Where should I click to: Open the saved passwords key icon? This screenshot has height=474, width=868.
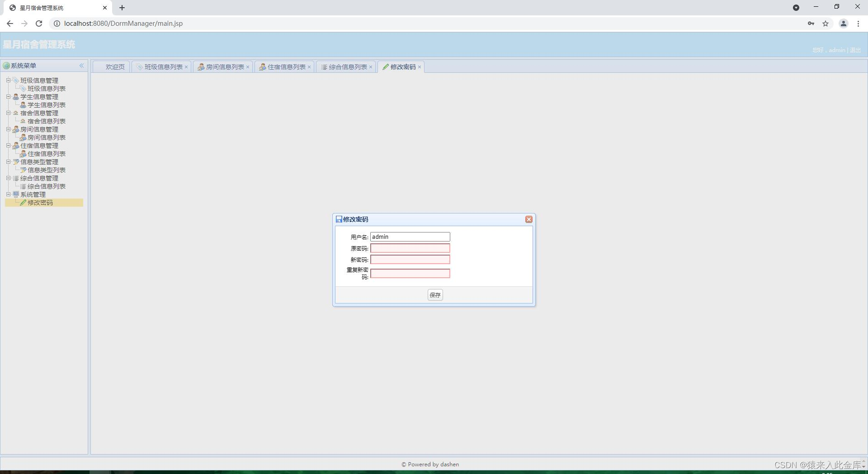click(811, 24)
